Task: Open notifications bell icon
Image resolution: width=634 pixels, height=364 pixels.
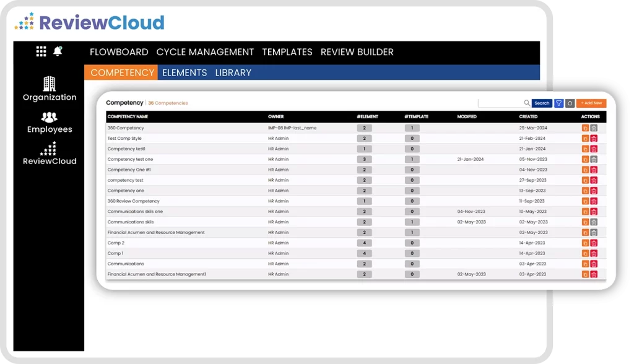Action: (x=58, y=51)
